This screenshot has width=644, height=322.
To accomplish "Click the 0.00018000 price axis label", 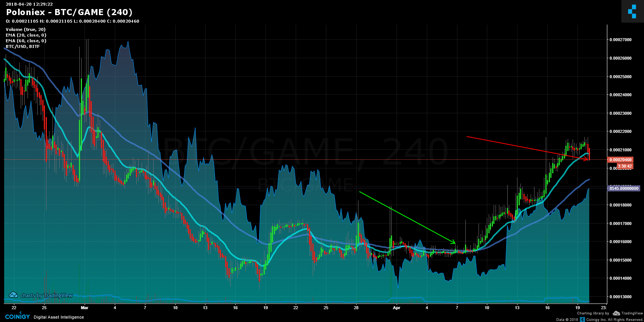I will [620, 205].
